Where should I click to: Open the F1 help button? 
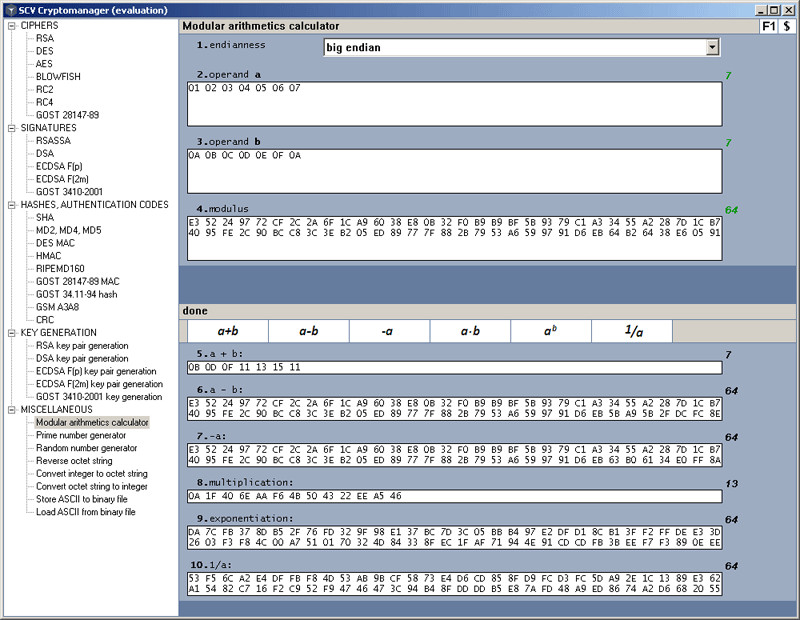point(769,26)
